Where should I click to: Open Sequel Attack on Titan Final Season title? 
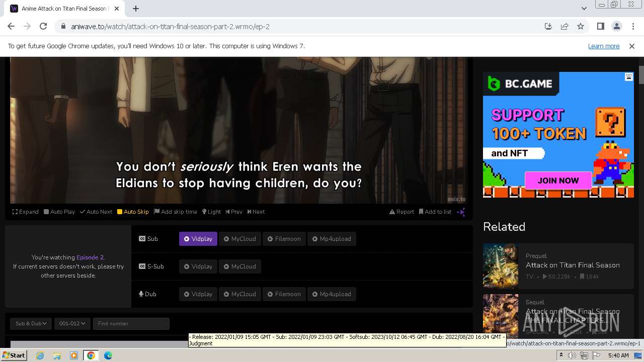[x=573, y=315]
